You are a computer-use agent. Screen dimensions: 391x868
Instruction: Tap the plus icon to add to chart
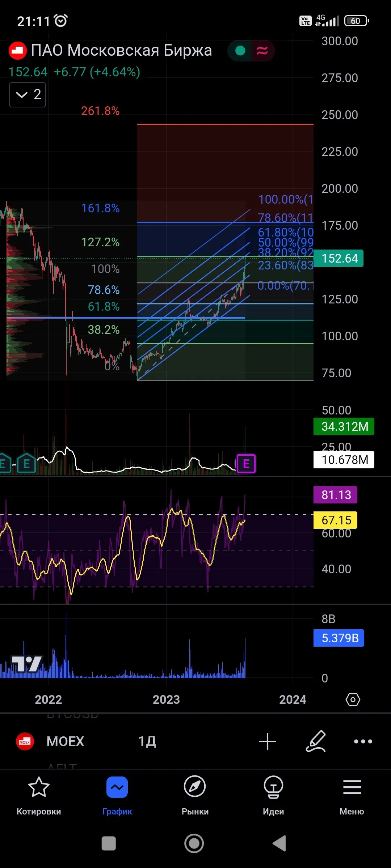pyautogui.click(x=268, y=741)
